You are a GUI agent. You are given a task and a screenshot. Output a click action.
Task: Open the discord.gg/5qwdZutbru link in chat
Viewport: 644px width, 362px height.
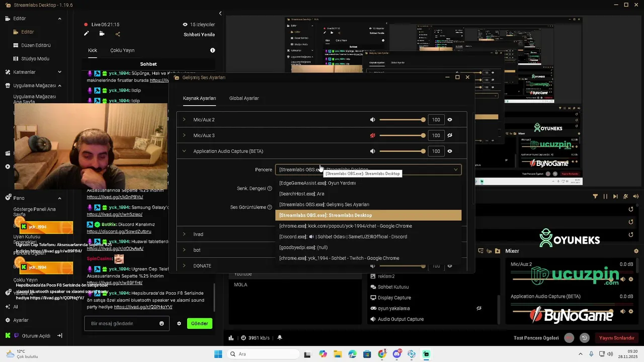click(x=119, y=232)
